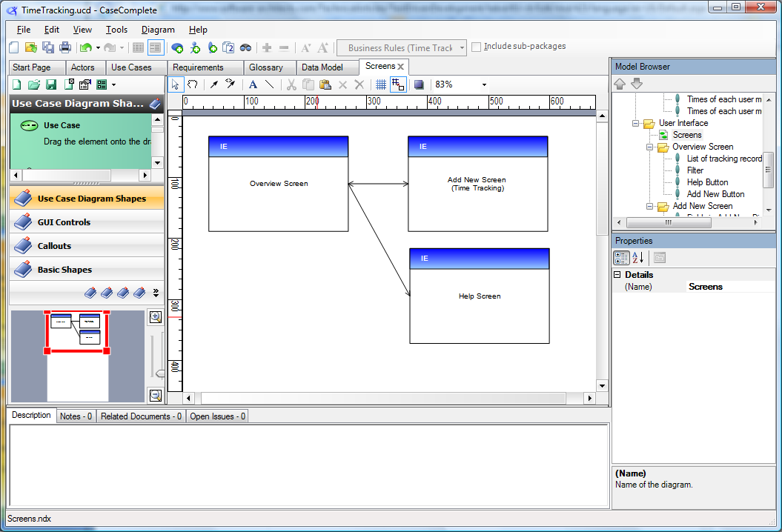The image size is (782, 532).
Task: Click the diagram overview thumbnail
Action: point(77,356)
